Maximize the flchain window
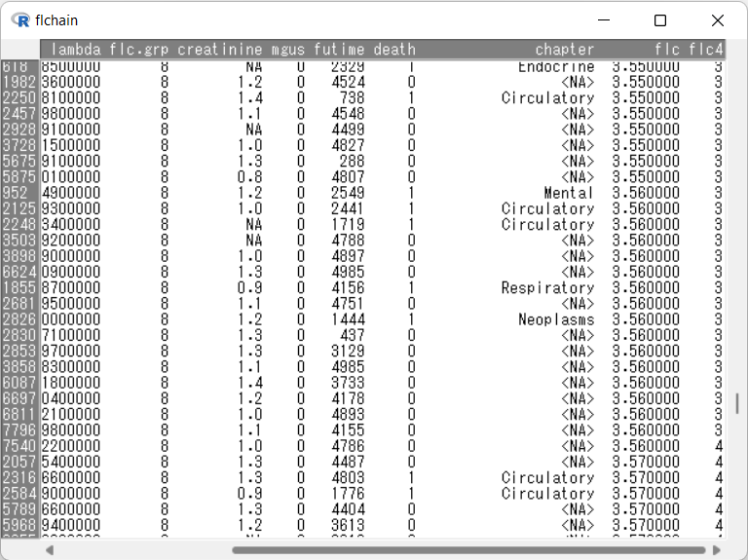 click(660, 20)
